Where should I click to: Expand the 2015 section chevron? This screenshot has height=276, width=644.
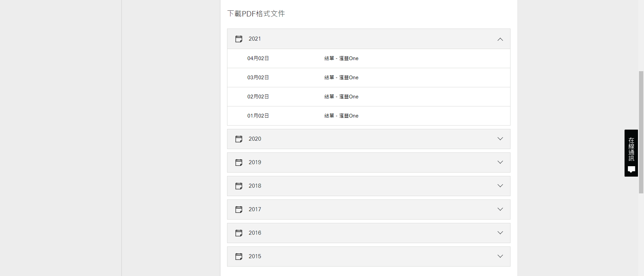click(x=500, y=256)
